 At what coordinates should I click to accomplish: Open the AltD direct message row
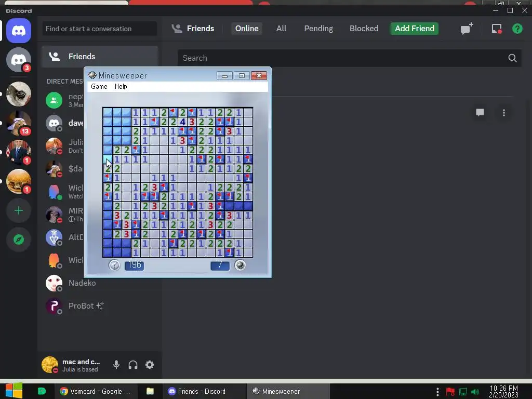[x=63, y=237]
